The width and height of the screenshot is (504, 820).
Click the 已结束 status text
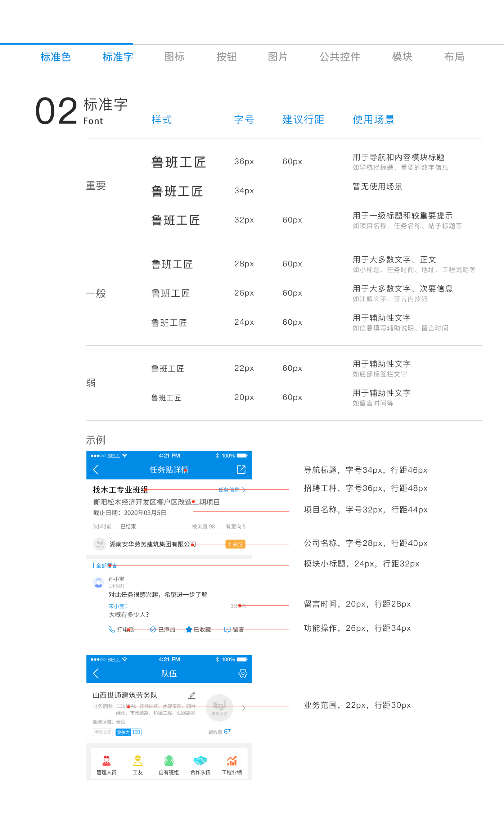tap(128, 526)
